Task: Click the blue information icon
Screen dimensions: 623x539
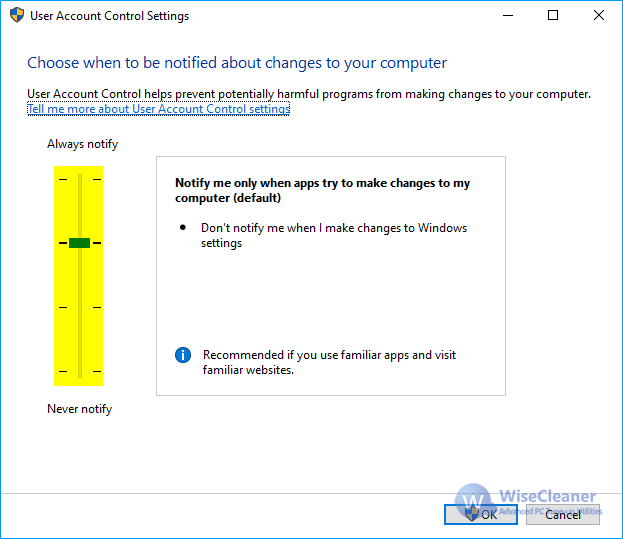Action: 183,355
